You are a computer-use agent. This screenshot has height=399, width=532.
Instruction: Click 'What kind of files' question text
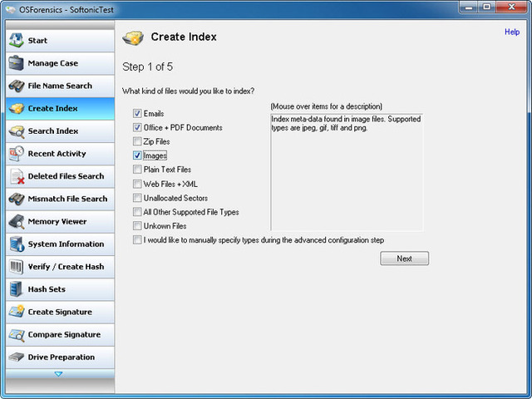(x=189, y=91)
